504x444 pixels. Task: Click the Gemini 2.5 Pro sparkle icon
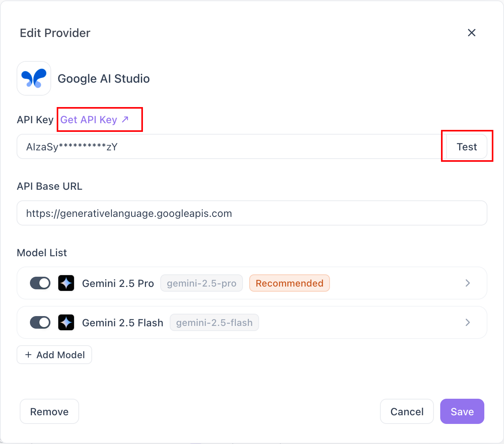point(66,283)
